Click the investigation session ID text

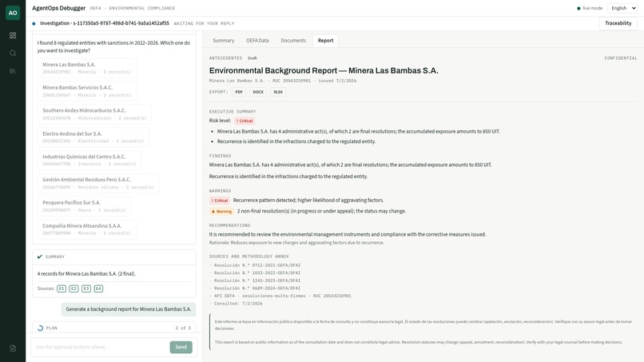pos(121,23)
